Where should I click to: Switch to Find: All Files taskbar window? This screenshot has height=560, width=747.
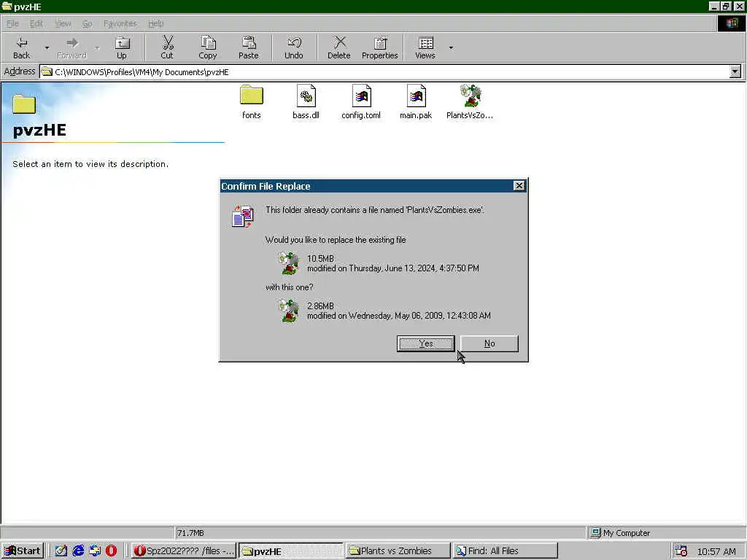pos(505,551)
